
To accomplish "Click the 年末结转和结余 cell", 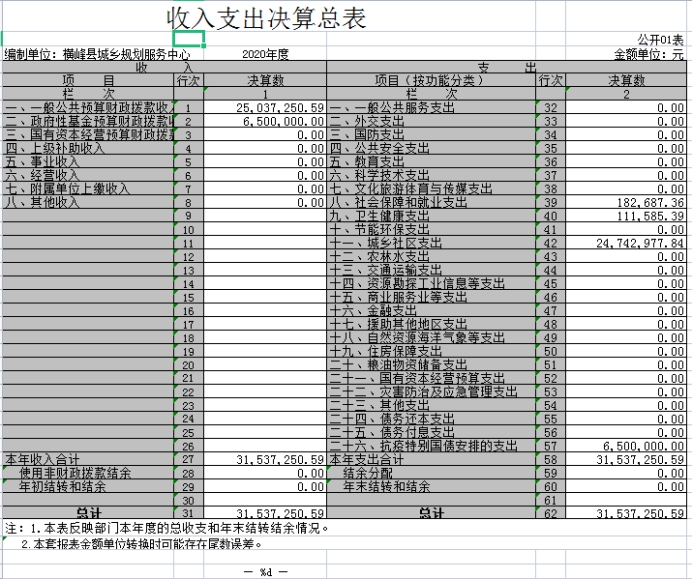I will pos(386,486).
